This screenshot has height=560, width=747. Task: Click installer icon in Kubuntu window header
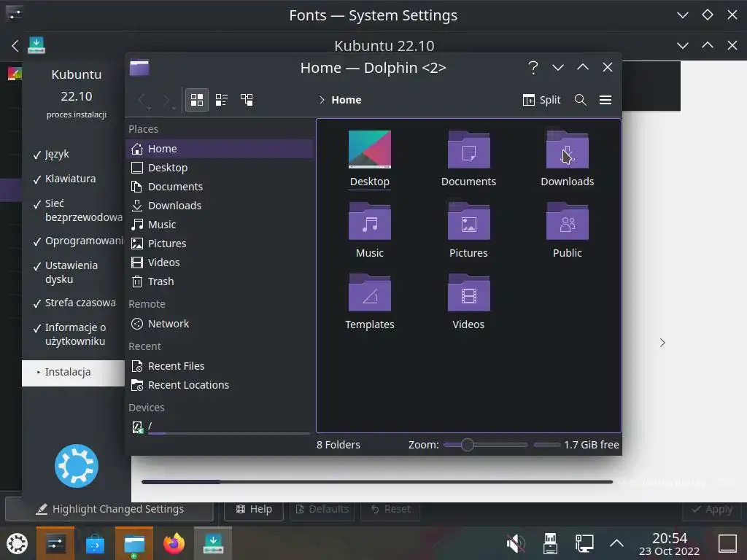pyautogui.click(x=36, y=45)
